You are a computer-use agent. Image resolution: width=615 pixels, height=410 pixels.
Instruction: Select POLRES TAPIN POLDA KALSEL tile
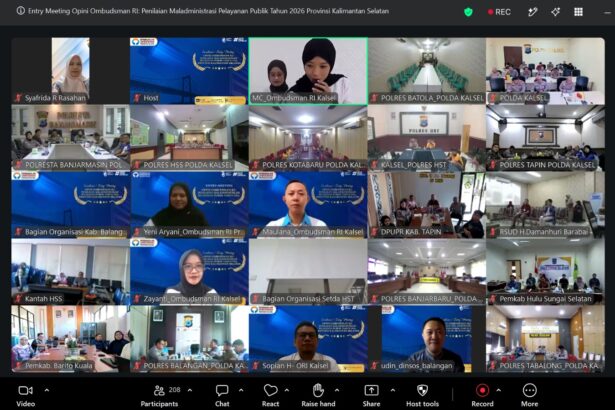(x=546, y=138)
